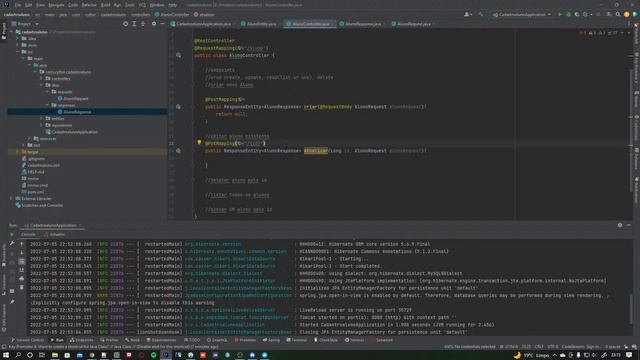Collapse the responses folder in tree
This screenshot has width=640, height=360.
click(x=47, y=105)
